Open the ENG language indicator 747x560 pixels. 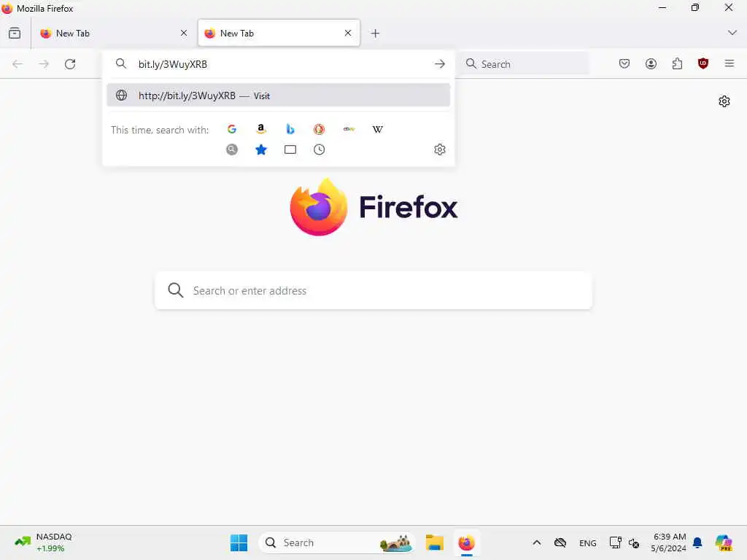point(587,542)
